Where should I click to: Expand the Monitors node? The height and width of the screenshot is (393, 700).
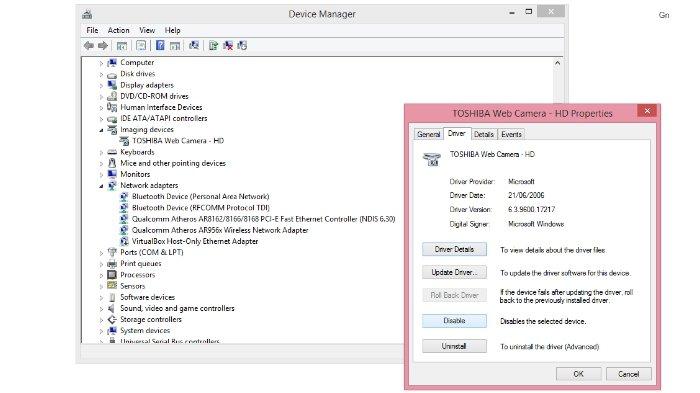101,175
